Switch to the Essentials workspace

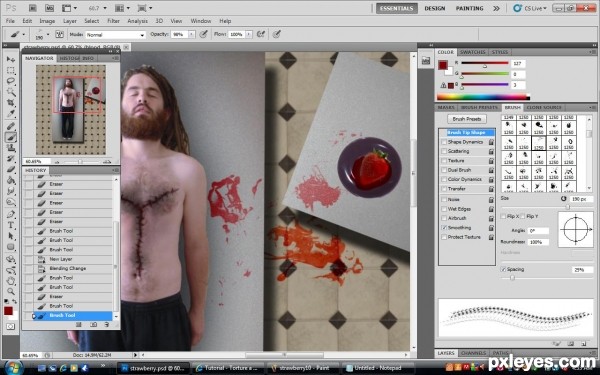coord(396,8)
